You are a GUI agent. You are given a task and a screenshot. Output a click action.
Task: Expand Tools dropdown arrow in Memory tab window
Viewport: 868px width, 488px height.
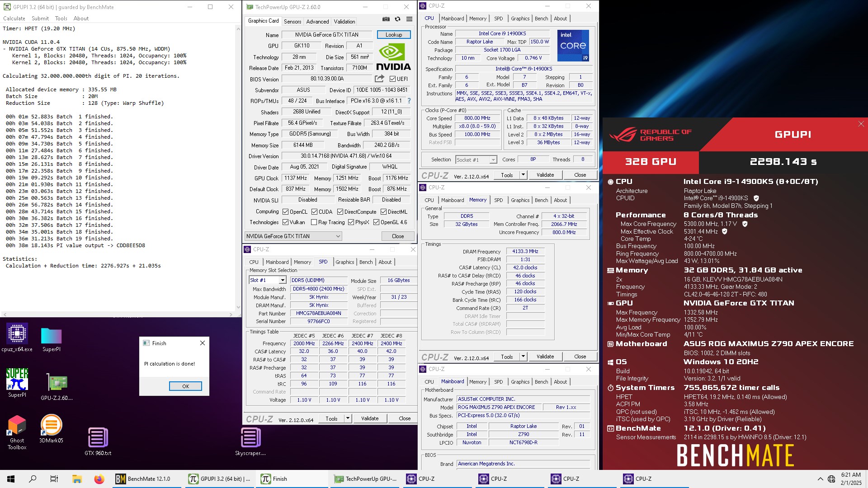[523, 357]
